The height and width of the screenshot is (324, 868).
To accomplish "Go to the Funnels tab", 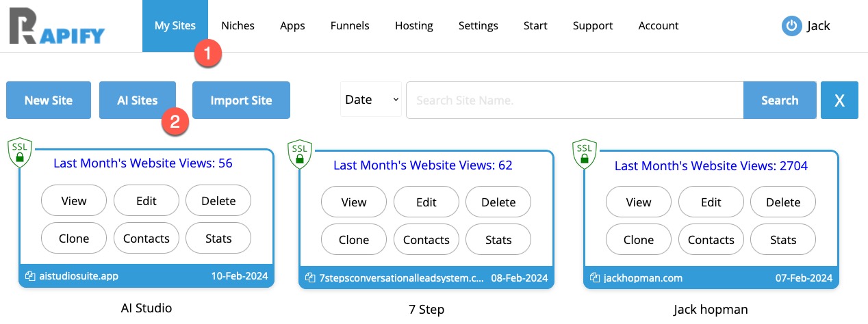I will click(x=350, y=26).
